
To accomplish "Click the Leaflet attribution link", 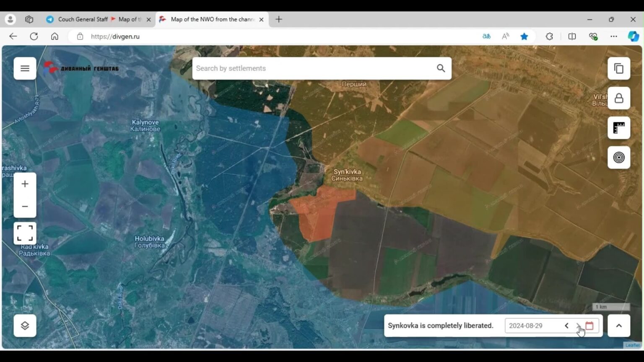I will coord(633,345).
